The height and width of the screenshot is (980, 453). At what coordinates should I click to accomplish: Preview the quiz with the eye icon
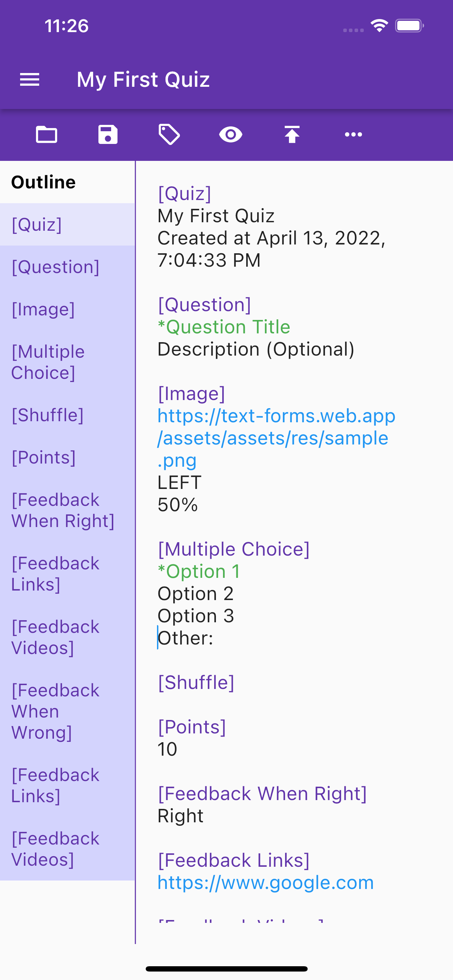(231, 134)
